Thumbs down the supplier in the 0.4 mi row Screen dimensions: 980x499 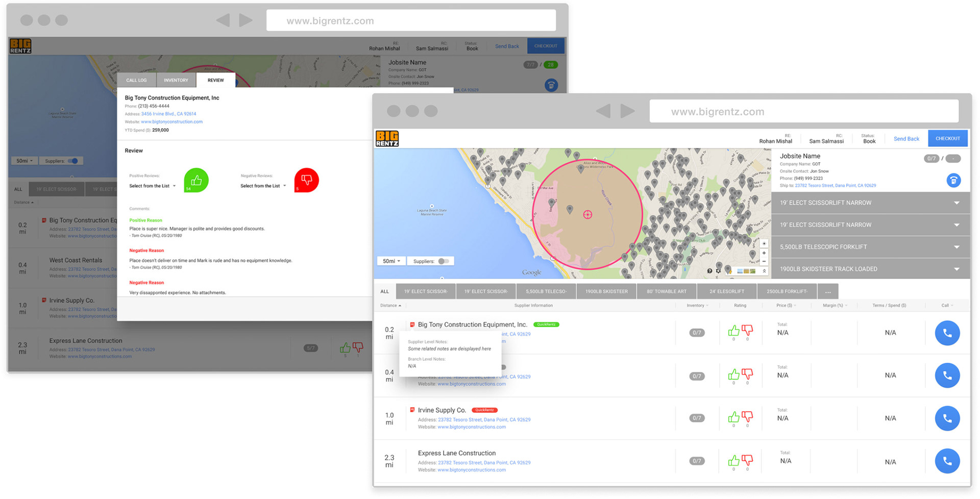tap(747, 374)
